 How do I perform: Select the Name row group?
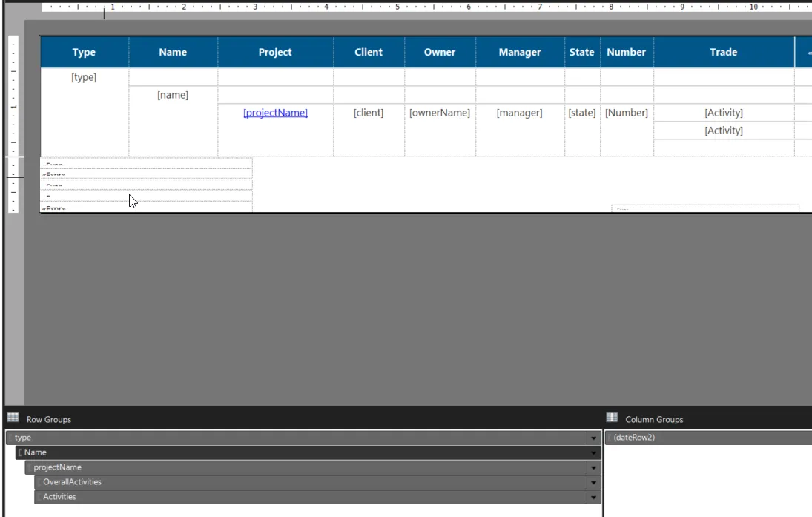click(x=301, y=452)
